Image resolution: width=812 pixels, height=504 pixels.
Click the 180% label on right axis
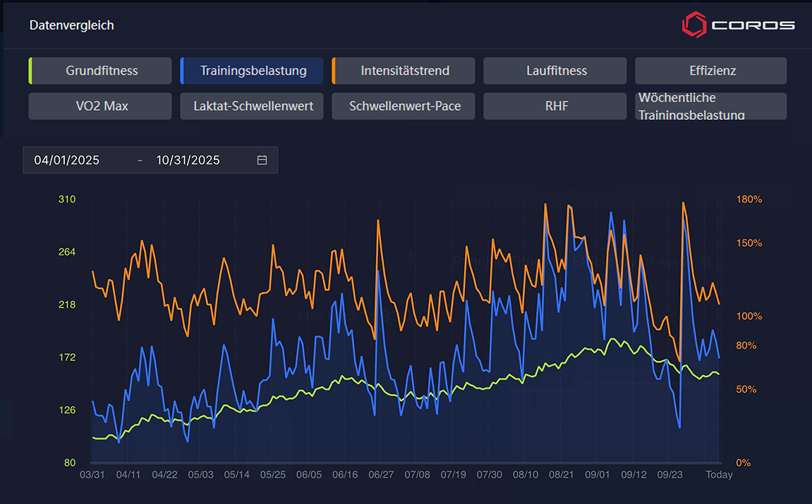tap(749, 199)
